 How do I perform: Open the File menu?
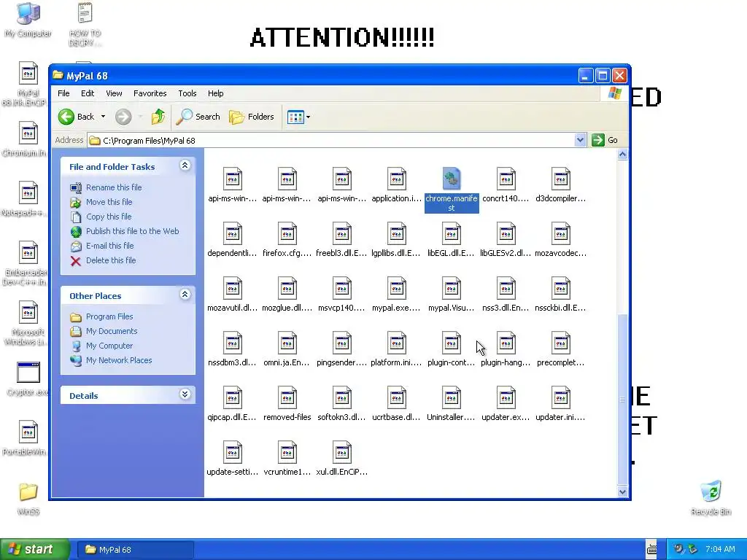pyautogui.click(x=63, y=93)
